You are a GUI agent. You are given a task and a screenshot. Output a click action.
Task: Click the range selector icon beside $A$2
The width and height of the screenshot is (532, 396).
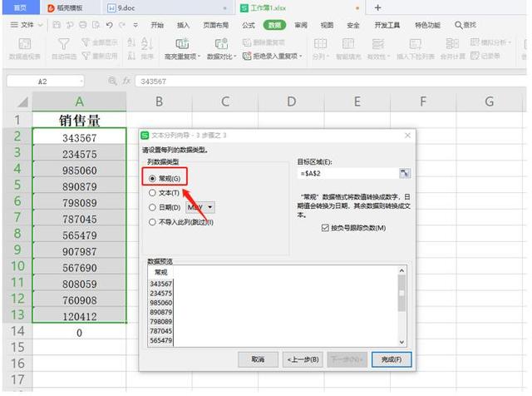click(x=405, y=173)
